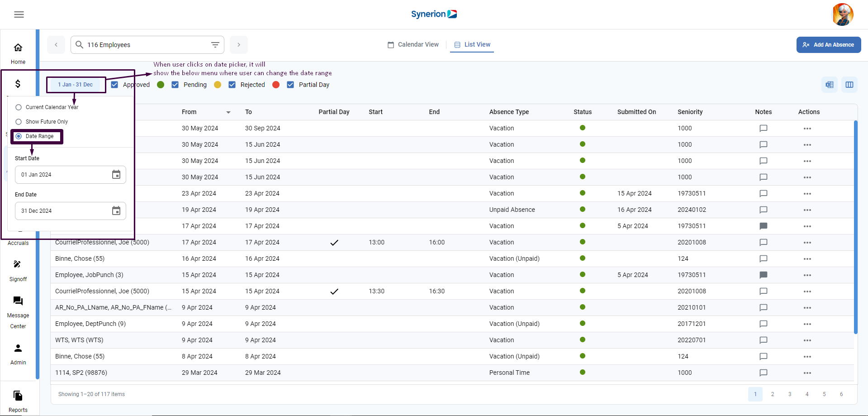
Task: Click the search magnifier icon
Action: [x=79, y=44]
